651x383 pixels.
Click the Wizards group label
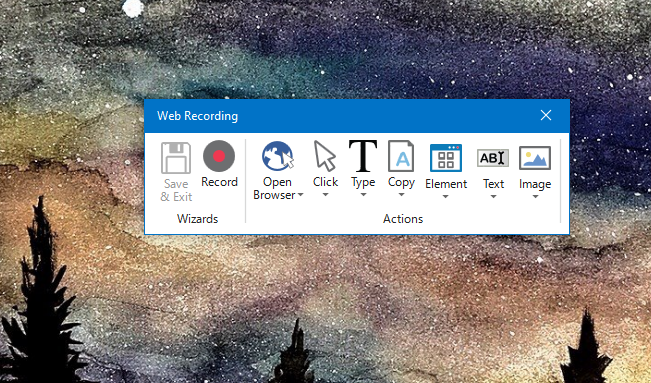click(197, 219)
